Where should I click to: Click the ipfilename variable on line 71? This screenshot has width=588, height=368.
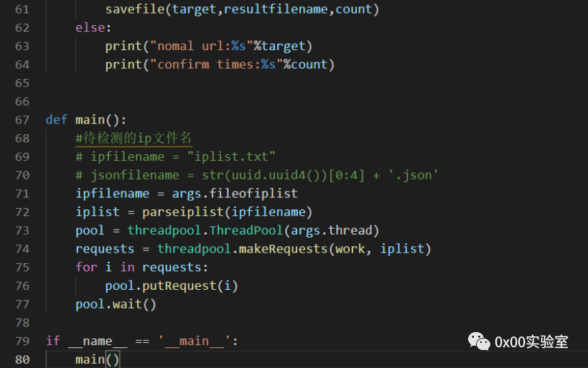pos(113,194)
